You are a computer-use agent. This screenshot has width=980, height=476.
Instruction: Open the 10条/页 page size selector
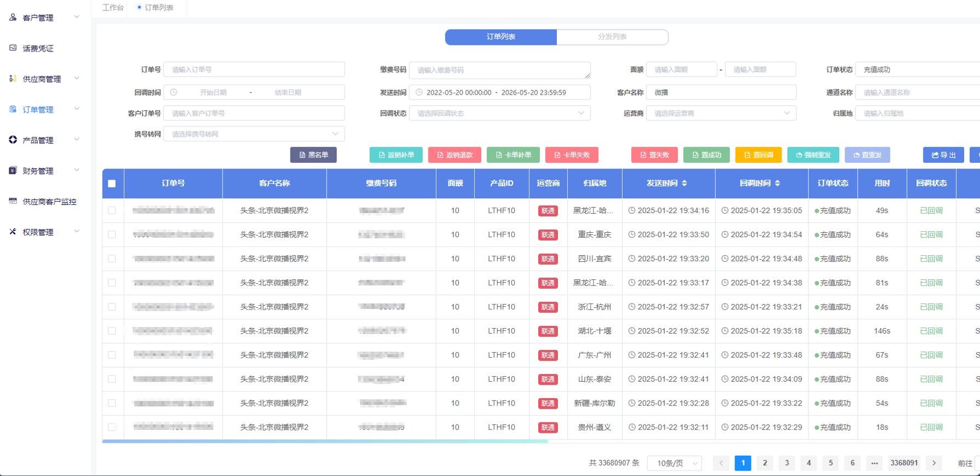click(675, 463)
